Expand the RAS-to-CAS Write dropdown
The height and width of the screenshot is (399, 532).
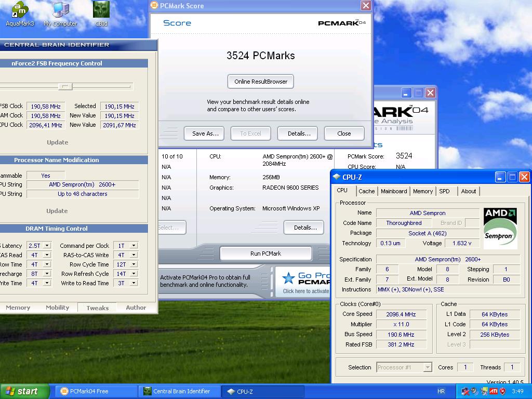[134, 255]
